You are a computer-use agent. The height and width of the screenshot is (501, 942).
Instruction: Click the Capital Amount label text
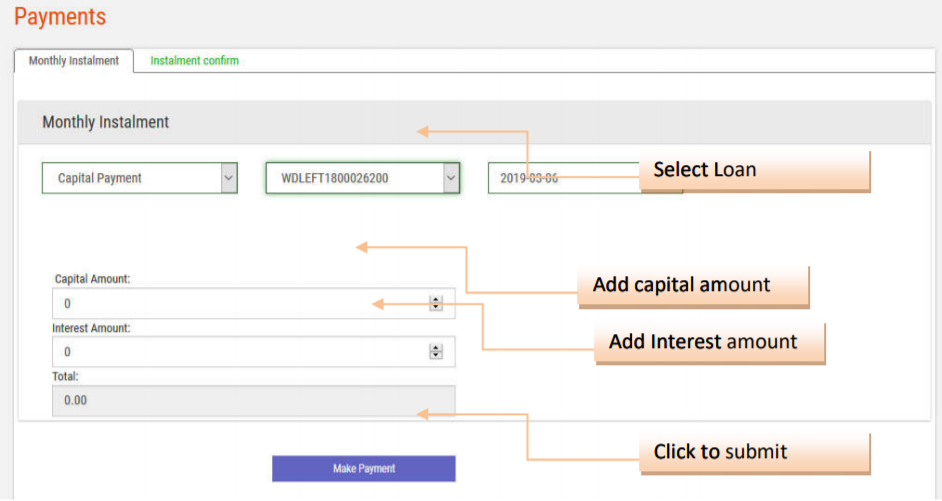92,279
